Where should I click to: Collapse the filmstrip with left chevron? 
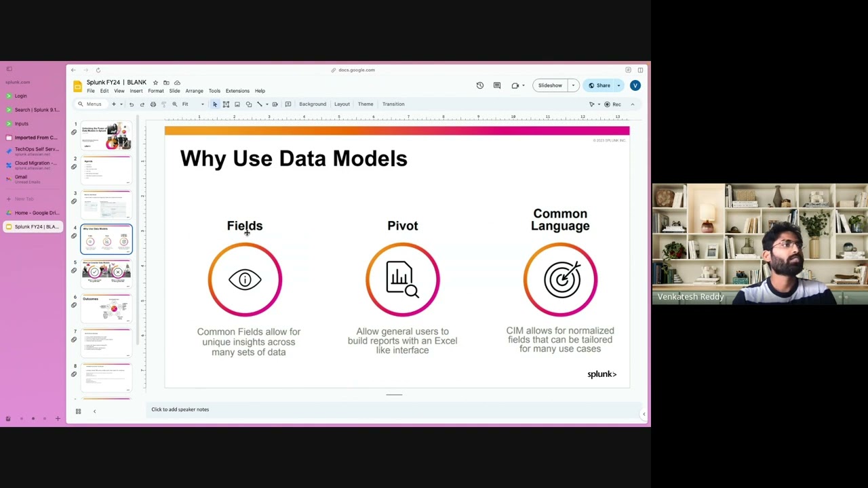(94, 411)
